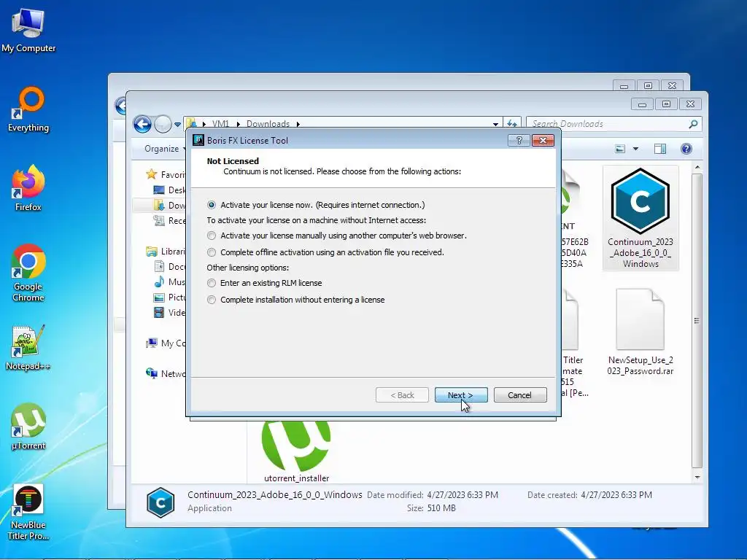
Task: Choose complete offline activation using activation file
Action: click(x=212, y=252)
